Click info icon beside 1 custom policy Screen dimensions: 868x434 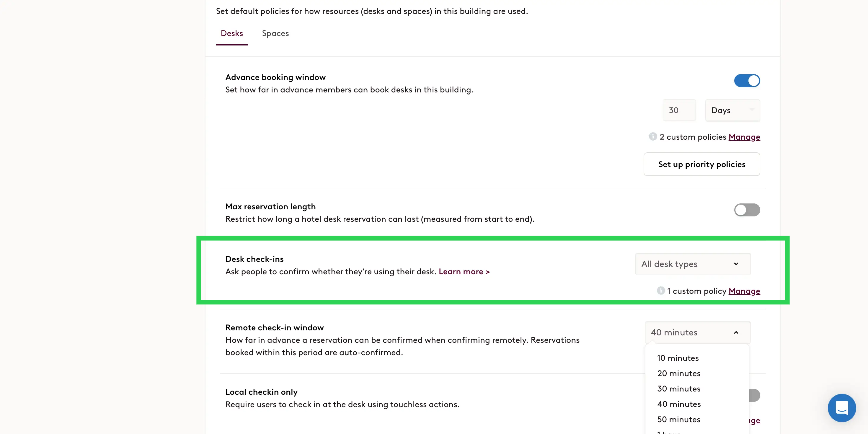coord(660,291)
